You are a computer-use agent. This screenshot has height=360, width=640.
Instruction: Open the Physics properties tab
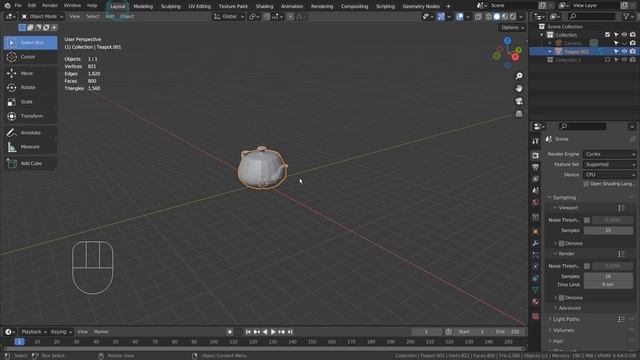[536, 267]
